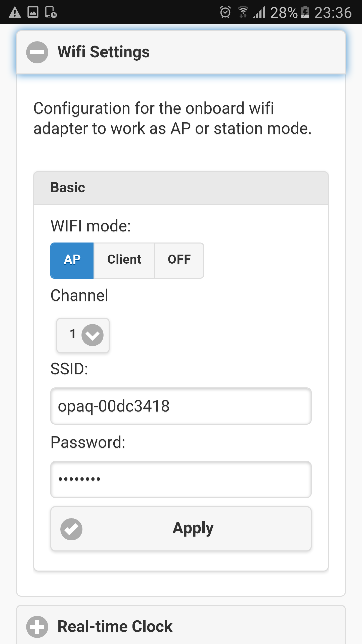Tap the device sync notification icon
Screen dimensions: 362x644
[x=51, y=12]
